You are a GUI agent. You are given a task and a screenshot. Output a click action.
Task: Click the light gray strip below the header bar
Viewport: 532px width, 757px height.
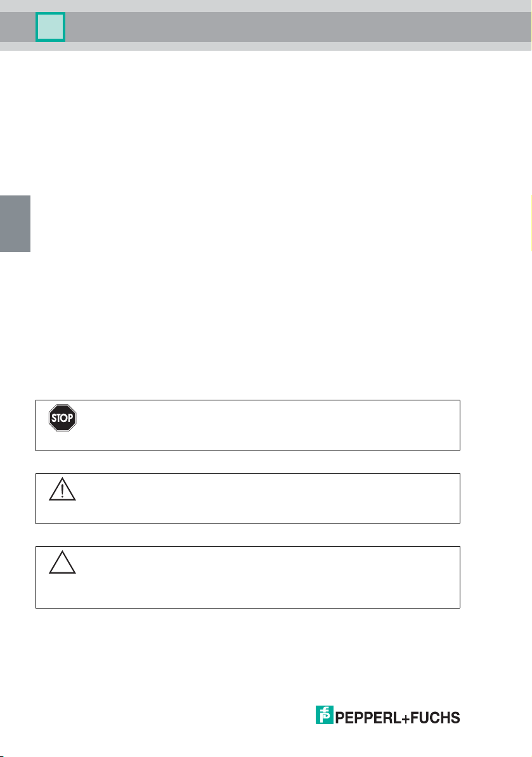point(266,46)
